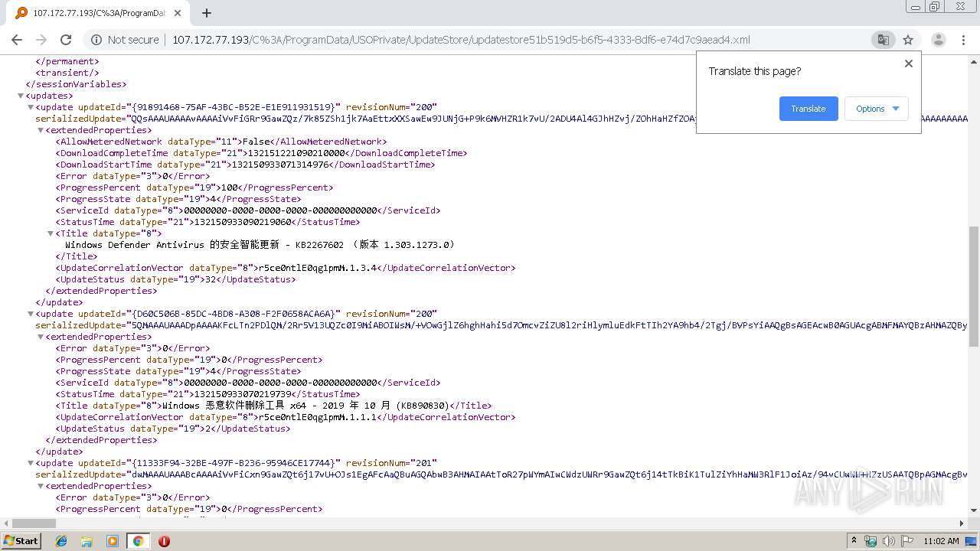This screenshot has height=551, width=980.
Task: Click the StatusTime 132150933070219739 line
Action: point(207,394)
